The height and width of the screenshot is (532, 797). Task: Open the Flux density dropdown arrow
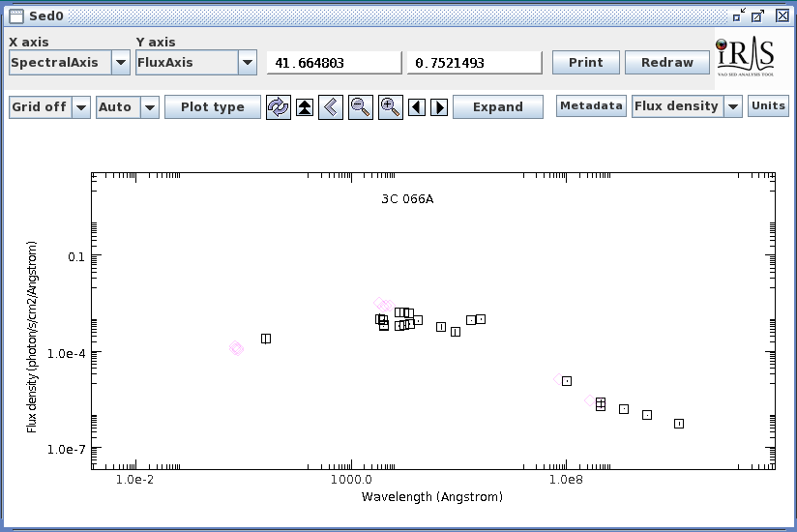pos(733,106)
